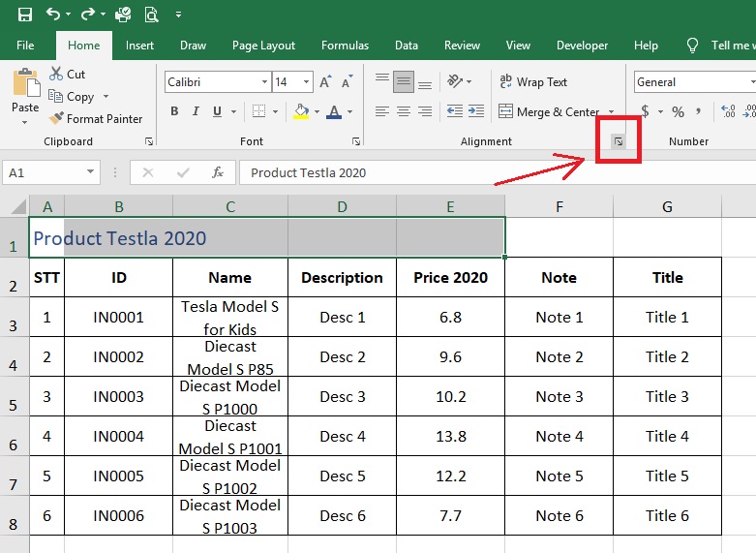
Task: Open the Clipboard dialog launcher
Action: click(x=149, y=141)
